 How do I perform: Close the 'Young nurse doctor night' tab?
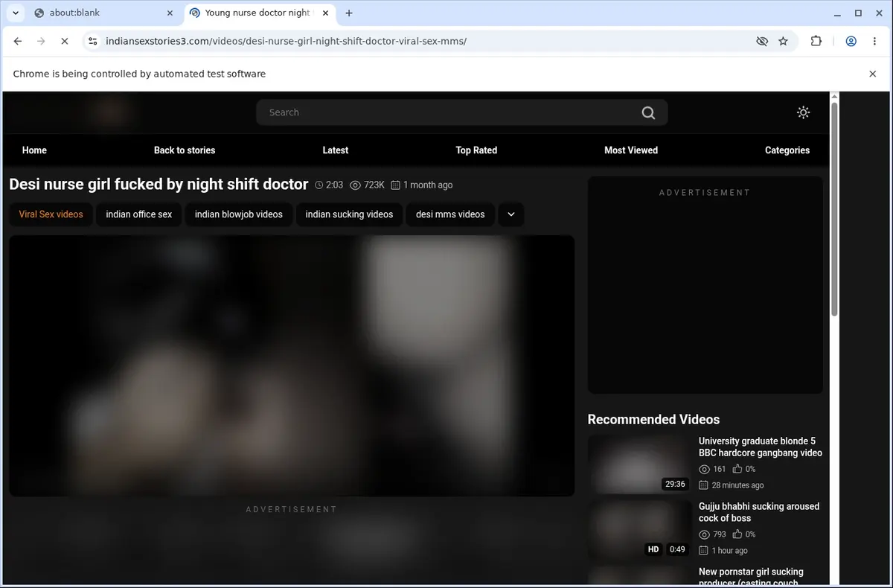(x=324, y=13)
